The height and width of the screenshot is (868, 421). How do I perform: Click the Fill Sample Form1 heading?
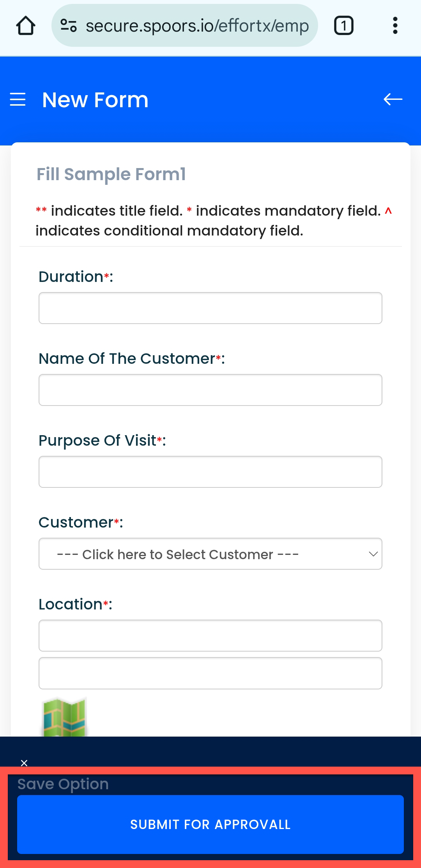[x=111, y=174]
